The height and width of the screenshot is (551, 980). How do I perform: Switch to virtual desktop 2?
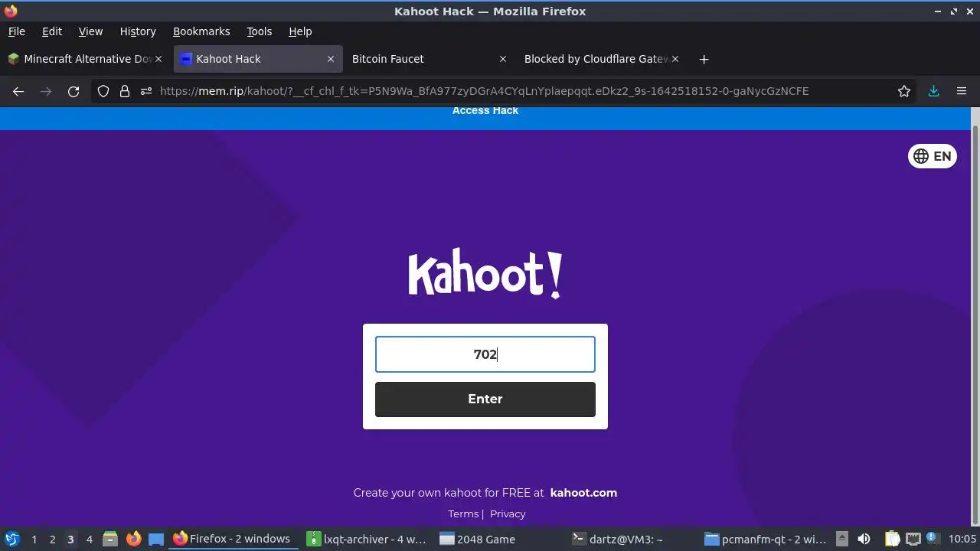pyautogui.click(x=52, y=540)
